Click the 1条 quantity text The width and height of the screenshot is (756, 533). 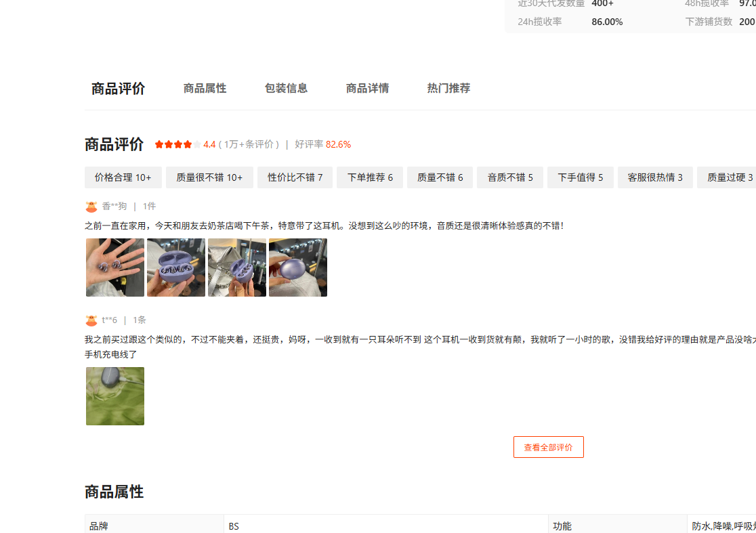[140, 320]
